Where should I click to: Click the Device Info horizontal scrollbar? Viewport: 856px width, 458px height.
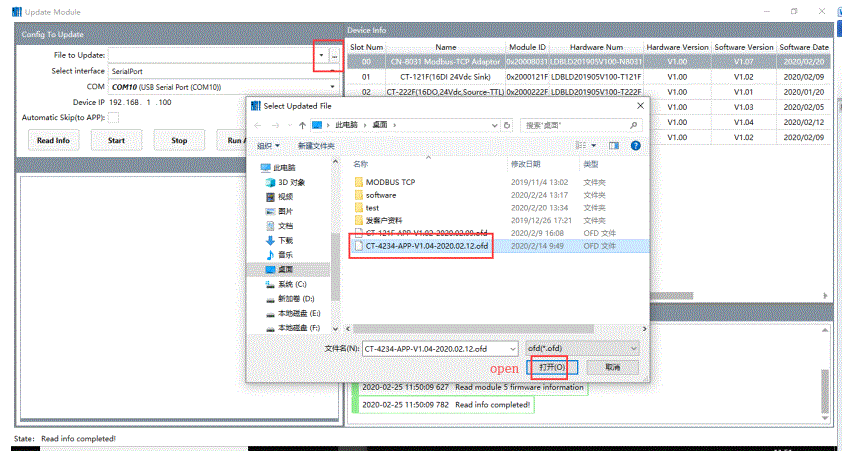tap(671, 296)
